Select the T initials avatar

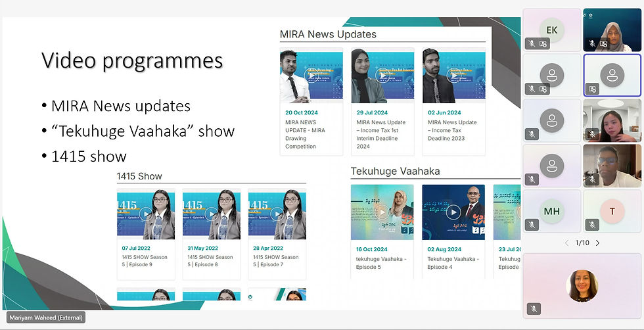(x=612, y=211)
